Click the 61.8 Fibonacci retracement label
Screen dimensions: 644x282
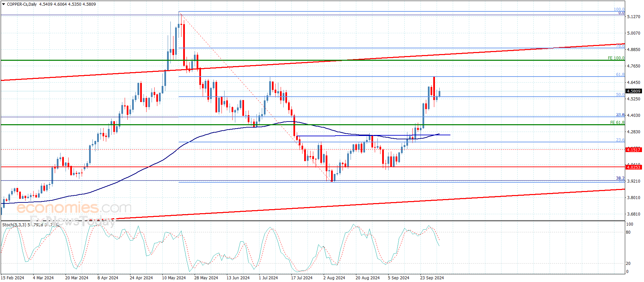point(620,75)
